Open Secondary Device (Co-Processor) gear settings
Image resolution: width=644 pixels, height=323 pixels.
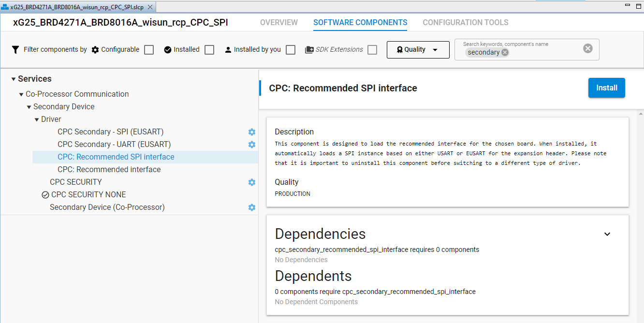pyautogui.click(x=251, y=207)
